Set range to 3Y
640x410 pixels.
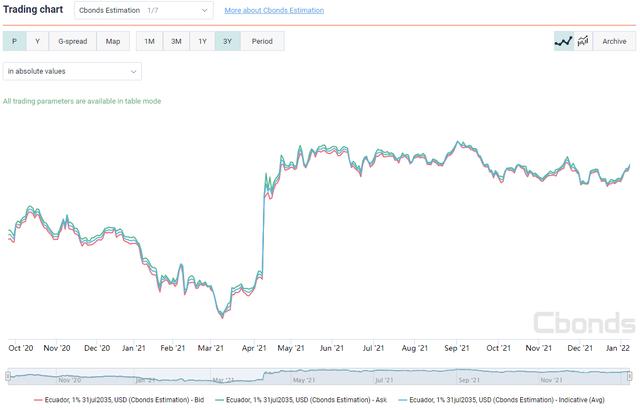[x=227, y=41]
